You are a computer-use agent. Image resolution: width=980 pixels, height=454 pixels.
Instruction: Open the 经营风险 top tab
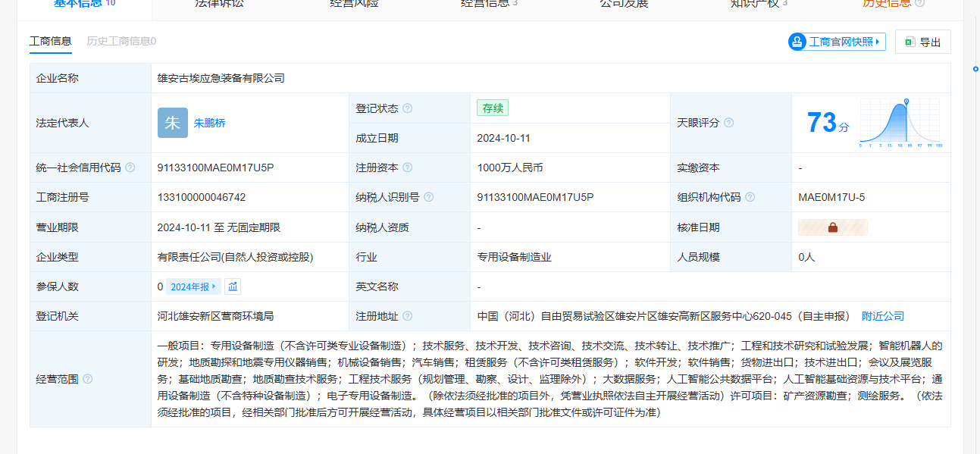[x=354, y=4]
